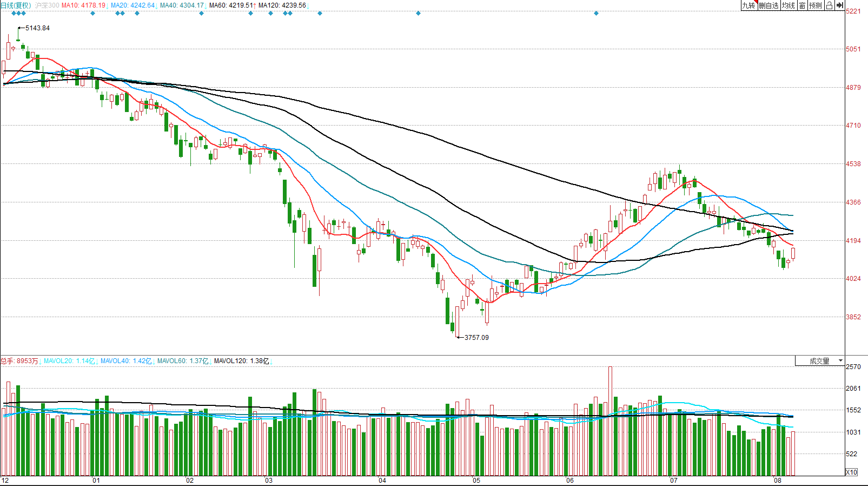Toggle the padlock lock icon

coord(829,5)
